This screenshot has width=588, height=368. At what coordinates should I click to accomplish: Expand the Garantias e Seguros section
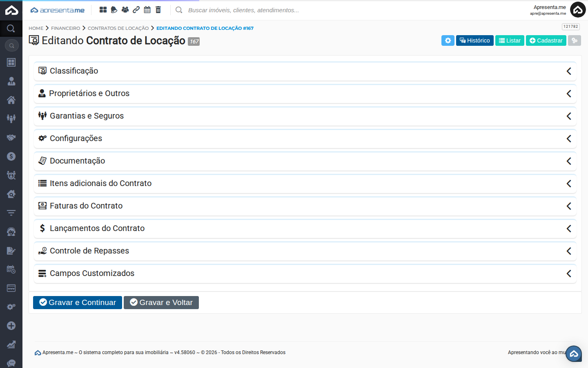tap(305, 116)
